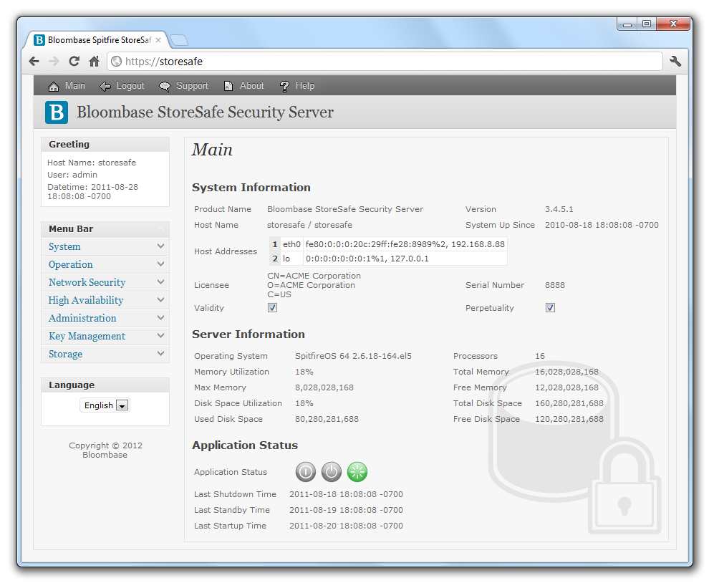
Task: Click the Copyright © 2012 Bloombase footer text
Action: 105,450
